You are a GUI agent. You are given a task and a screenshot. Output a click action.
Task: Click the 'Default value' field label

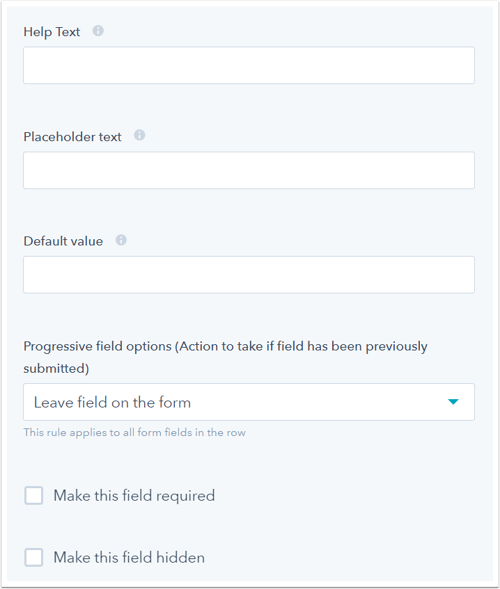63,241
